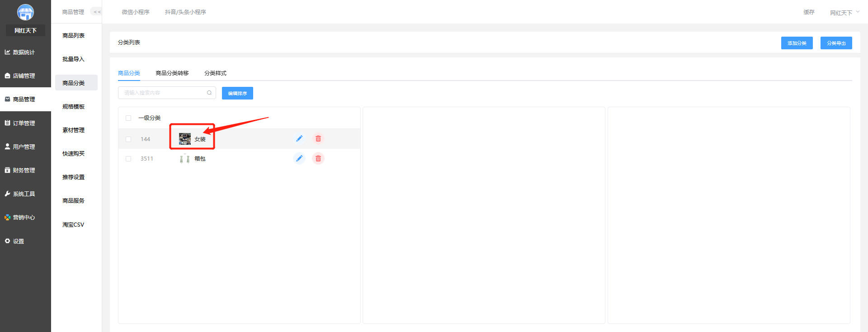Edit the 箱包 category with pencil icon
The image size is (868, 332).
(299, 158)
